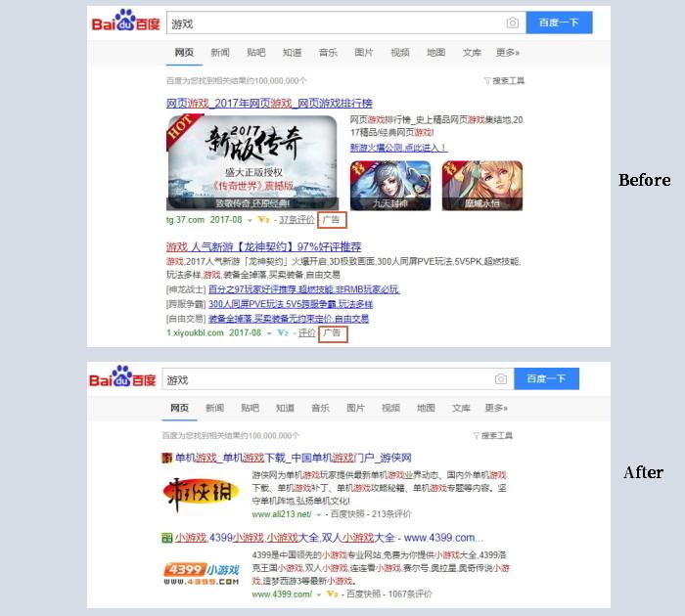Screen dimensions: 685x616
Task: Open the 网页游戏_2017年网页游戏 result link
Action: click(x=269, y=104)
